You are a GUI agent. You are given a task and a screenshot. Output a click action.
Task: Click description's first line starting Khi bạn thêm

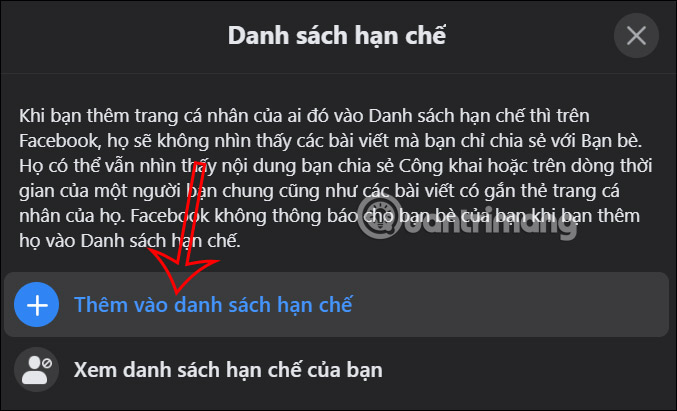(304, 116)
